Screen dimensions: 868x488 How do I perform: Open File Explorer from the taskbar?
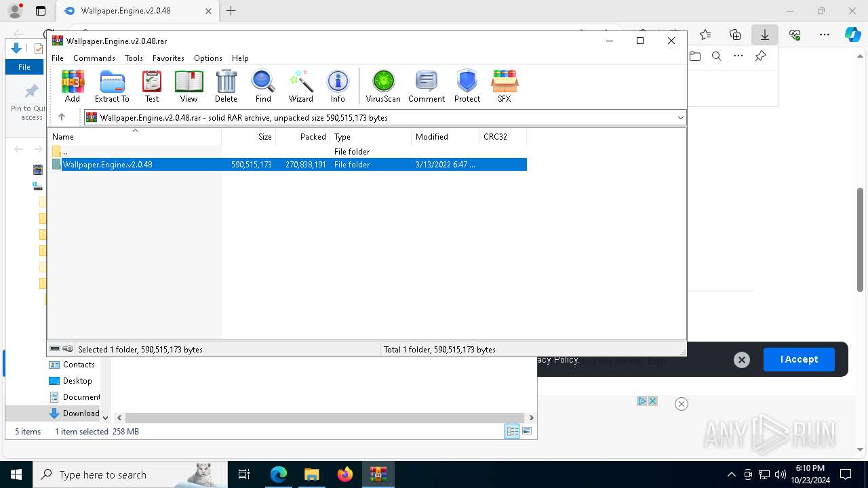[x=311, y=474]
